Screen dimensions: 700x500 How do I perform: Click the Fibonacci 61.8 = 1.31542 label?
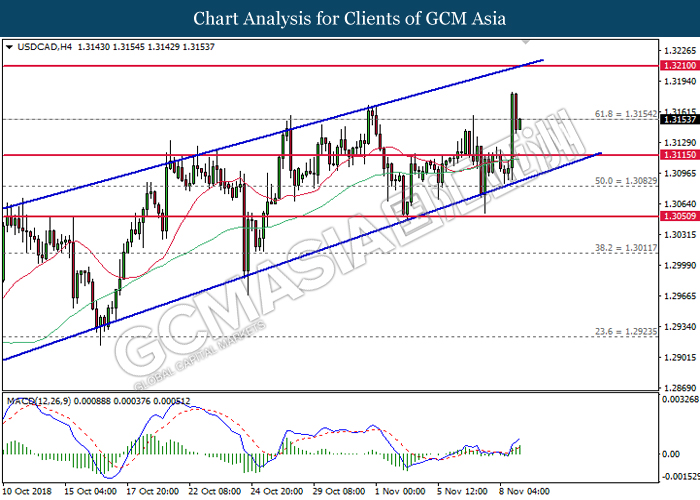click(x=626, y=114)
